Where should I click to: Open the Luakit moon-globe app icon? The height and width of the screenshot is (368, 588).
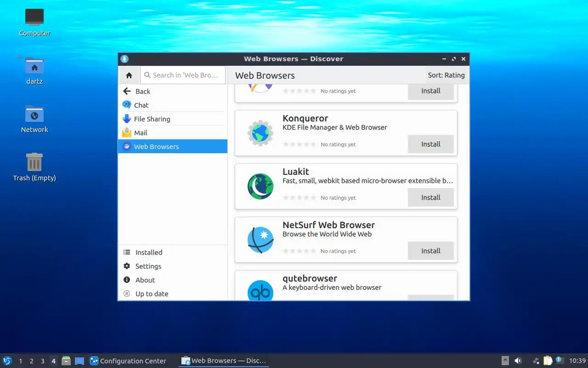260,186
